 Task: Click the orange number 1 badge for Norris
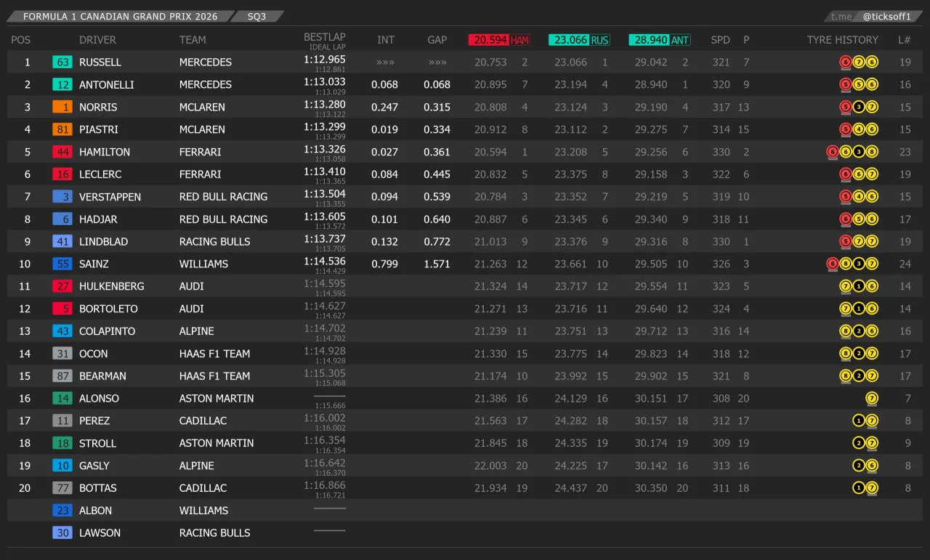(x=62, y=107)
